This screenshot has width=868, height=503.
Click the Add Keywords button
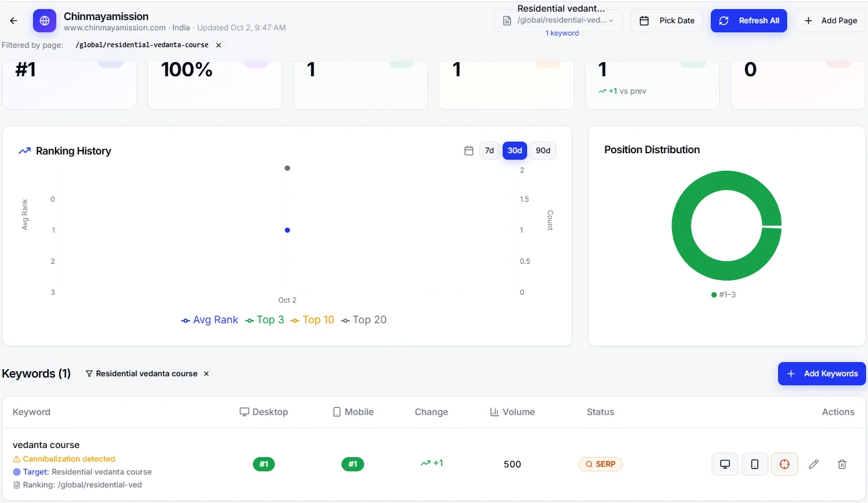821,374
